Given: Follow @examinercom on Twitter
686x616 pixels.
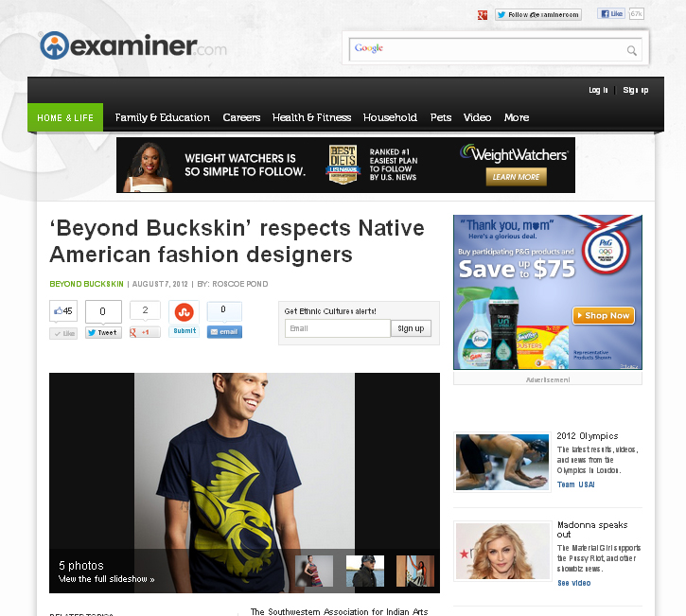Looking at the screenshot, I should coord(538,15).
